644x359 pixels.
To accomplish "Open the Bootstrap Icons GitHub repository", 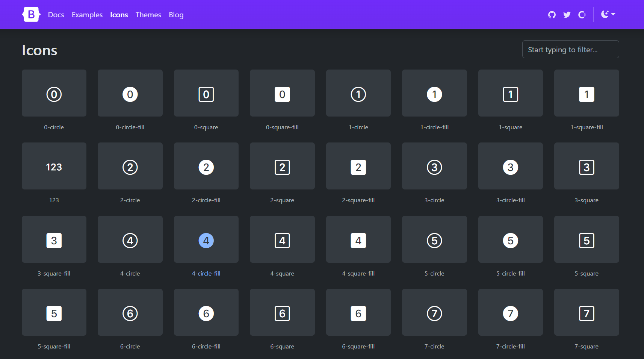I will (552, 14).
